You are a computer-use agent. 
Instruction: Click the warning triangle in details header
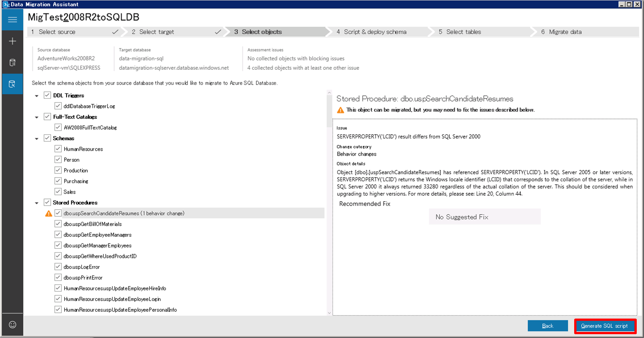click(x=340, y=110)
